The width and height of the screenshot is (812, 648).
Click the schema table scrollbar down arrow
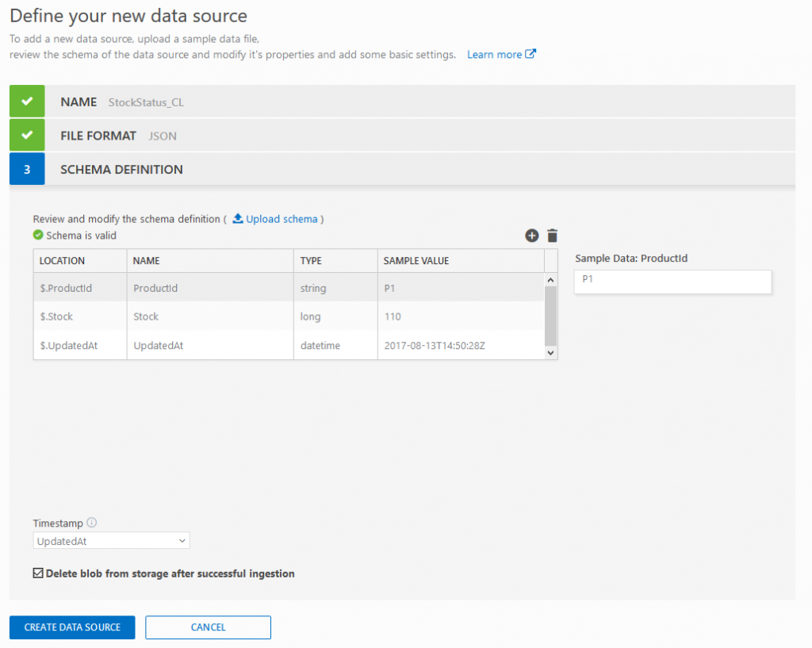pyautogui.click(x=552, y=354)
